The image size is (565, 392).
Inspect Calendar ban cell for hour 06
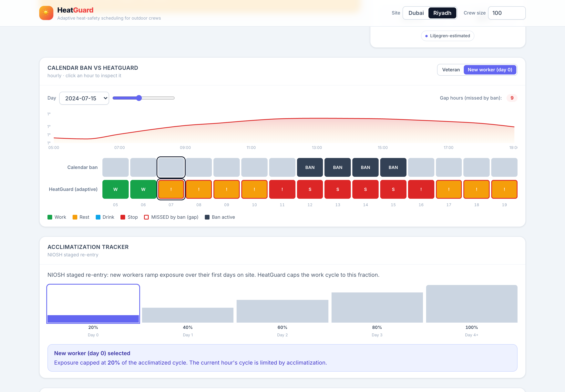click(x=143, y=167)
